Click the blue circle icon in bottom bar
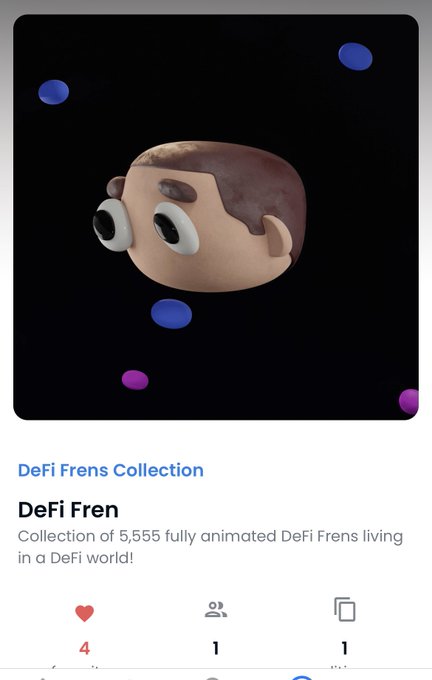Screen dimensions: 432x680 point(302,677)
